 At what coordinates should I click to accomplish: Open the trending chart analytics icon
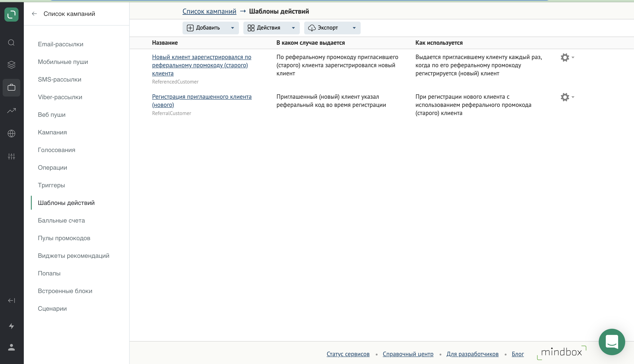coord(11,111)
